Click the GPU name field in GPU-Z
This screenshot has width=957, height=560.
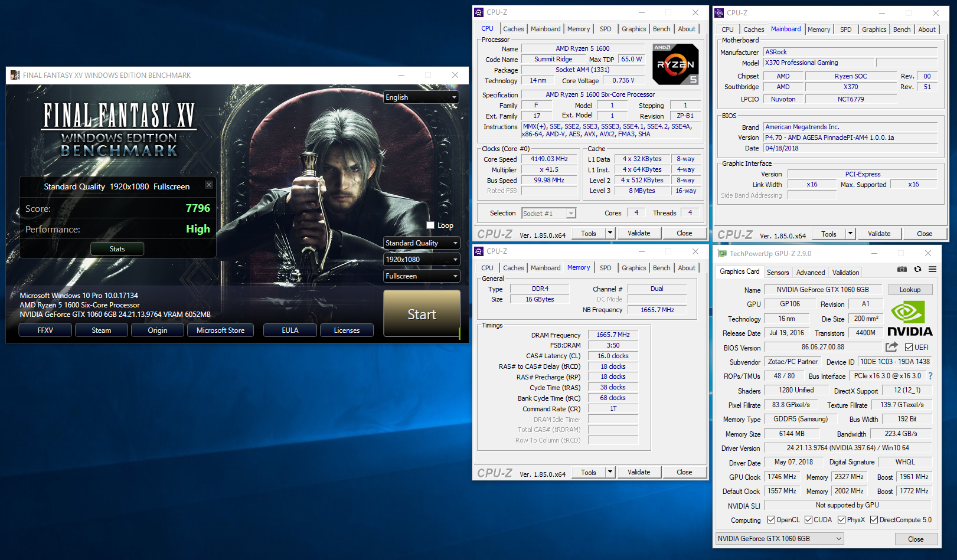822,290
